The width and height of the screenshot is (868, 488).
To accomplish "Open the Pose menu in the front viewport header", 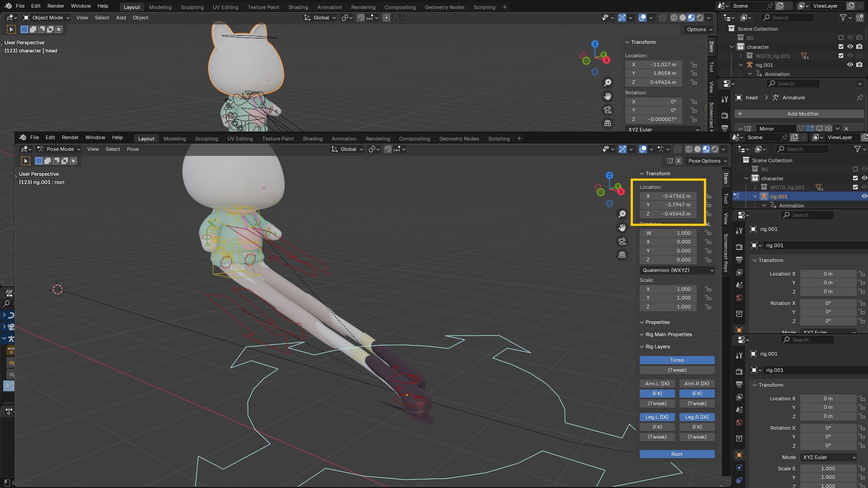I will pos(132,149).
